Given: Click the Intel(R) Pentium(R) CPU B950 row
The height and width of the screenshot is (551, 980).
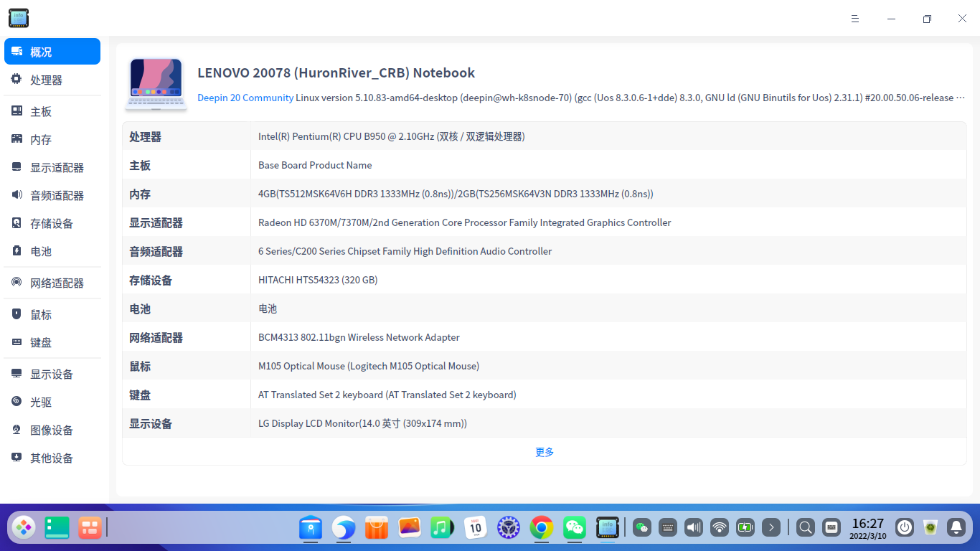Looking at the screenshot, I should (545, 136).
